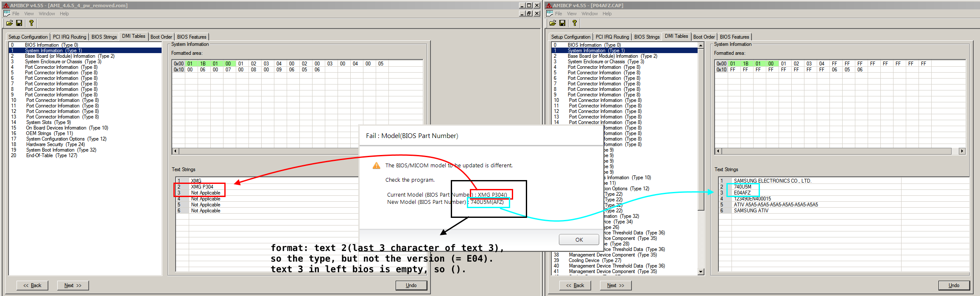Select BIOS Information (Type 0) in right list
This screenshot has height=296, width=980.
coord(624,45)
